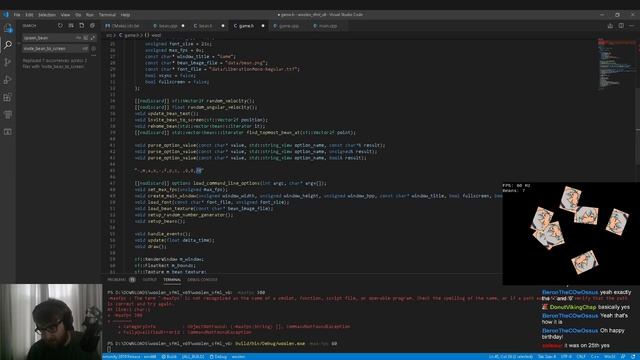The width and height of the screenshot is (640, 360).
Task: Click the CMake Build button in the status bar
Action: [169, 357]
